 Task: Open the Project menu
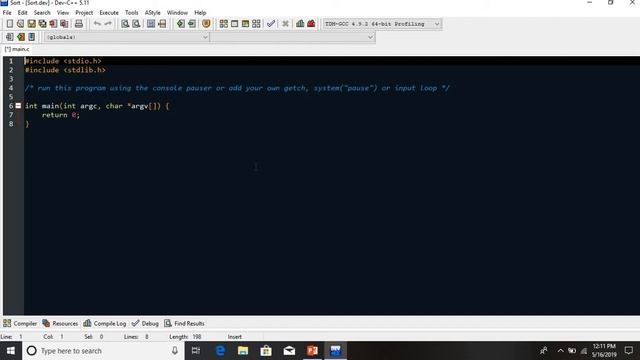point(84,13)
